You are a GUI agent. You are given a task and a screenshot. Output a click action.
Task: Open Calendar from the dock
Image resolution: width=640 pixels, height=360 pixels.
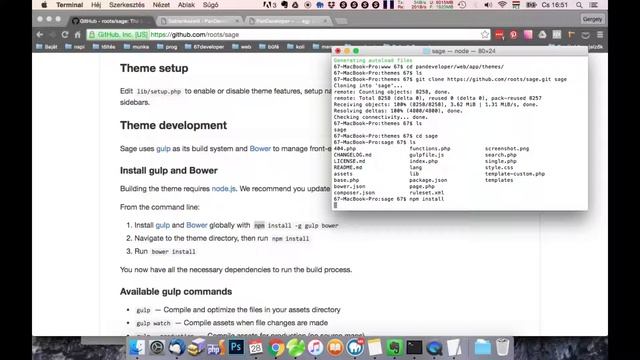(x=256, y=347)
